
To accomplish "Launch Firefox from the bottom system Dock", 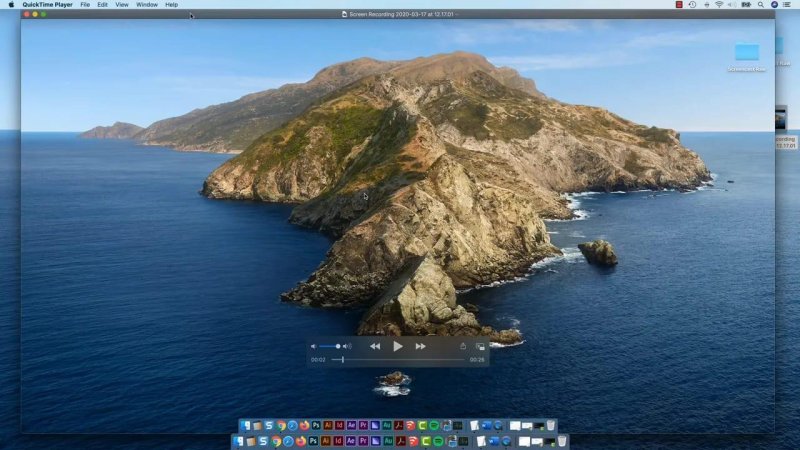I will click(301, 441).
